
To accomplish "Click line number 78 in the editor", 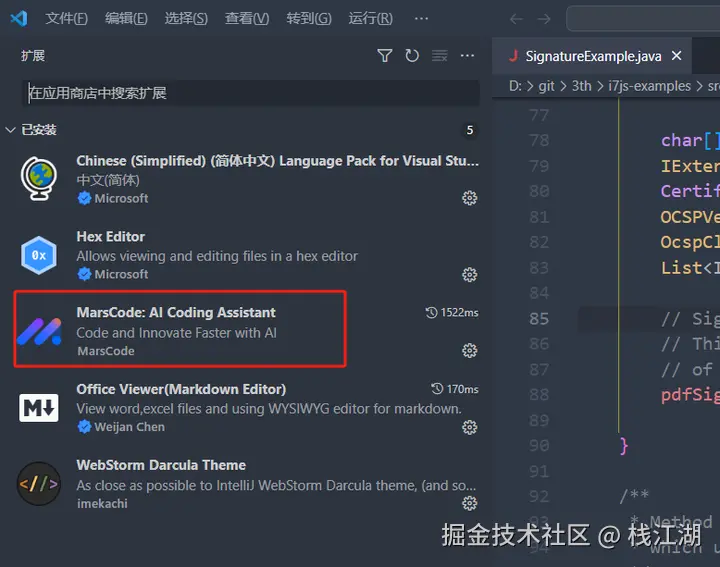I will [x=539, y=140].
